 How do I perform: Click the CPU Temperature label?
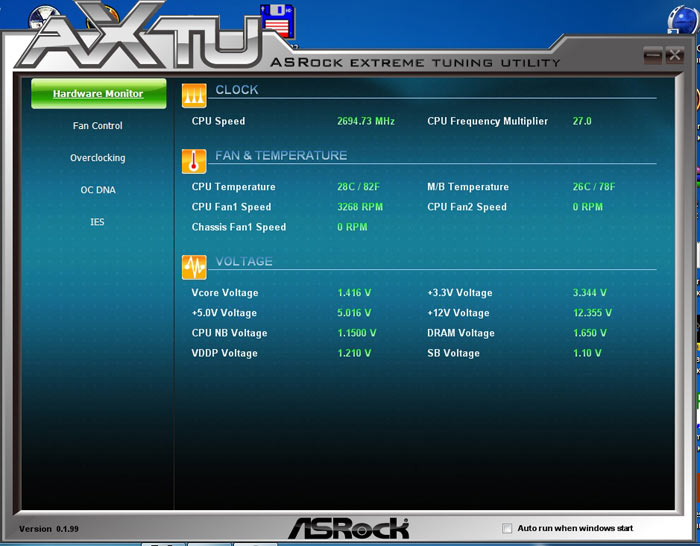(x=233, y=187)
